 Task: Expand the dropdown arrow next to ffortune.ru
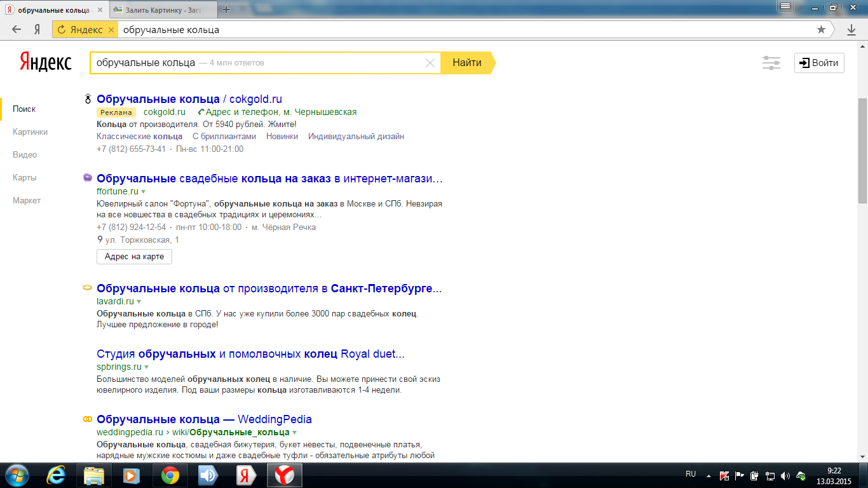pos(144,192)
